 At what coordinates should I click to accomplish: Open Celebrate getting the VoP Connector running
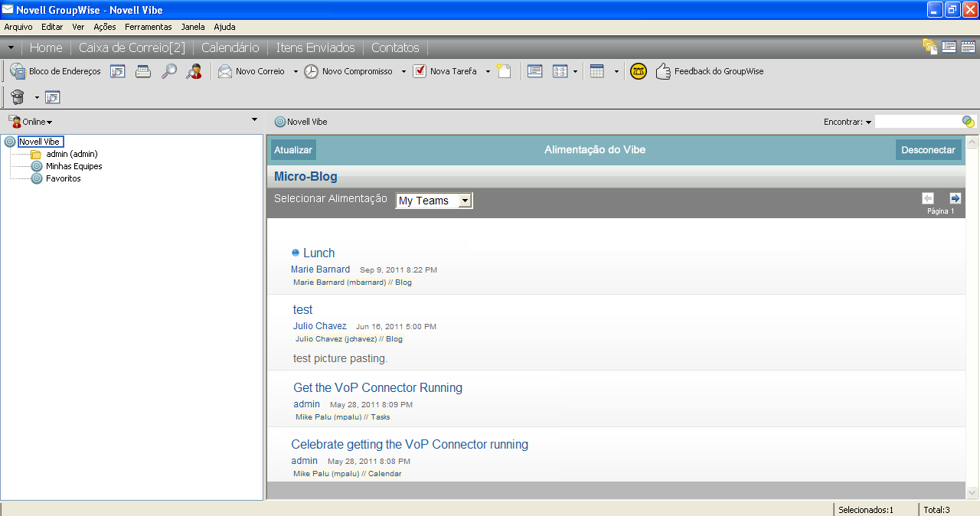point(410,445)
